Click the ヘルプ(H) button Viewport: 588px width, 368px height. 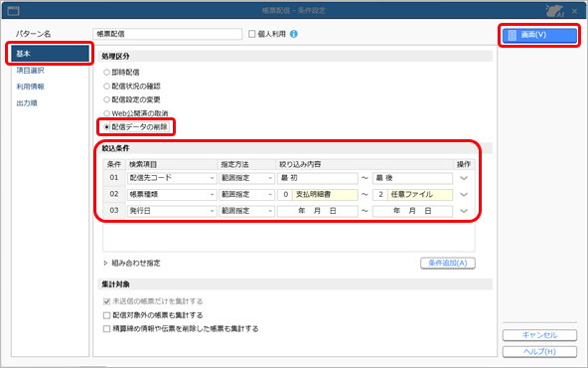point(539,352)
